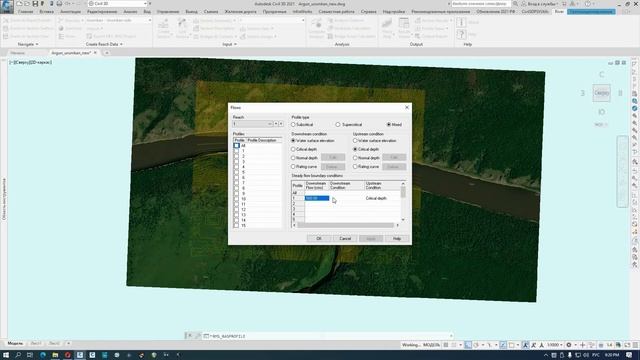Image resolution: width=640 pixels, height=360 pixels.
Task: Click the Open file icon in quick access toolbar
Action: coord(27,4)
